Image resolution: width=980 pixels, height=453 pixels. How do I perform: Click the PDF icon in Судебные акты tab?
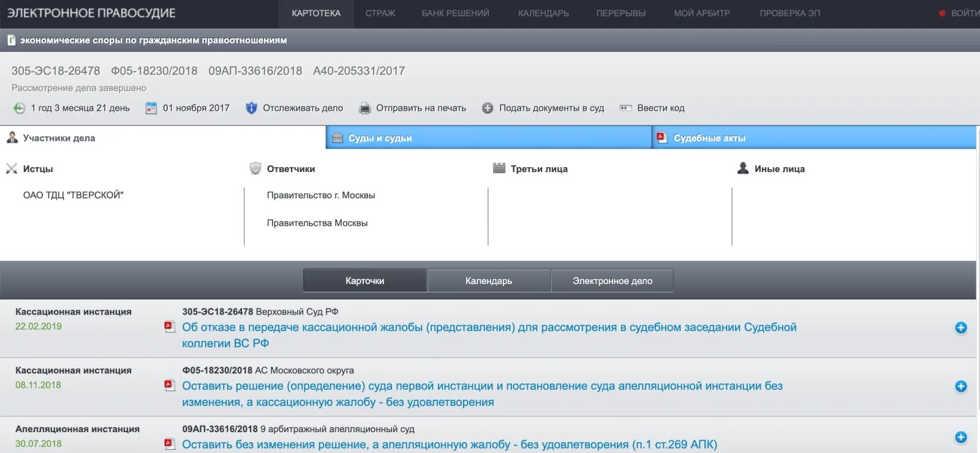(661, 138)
